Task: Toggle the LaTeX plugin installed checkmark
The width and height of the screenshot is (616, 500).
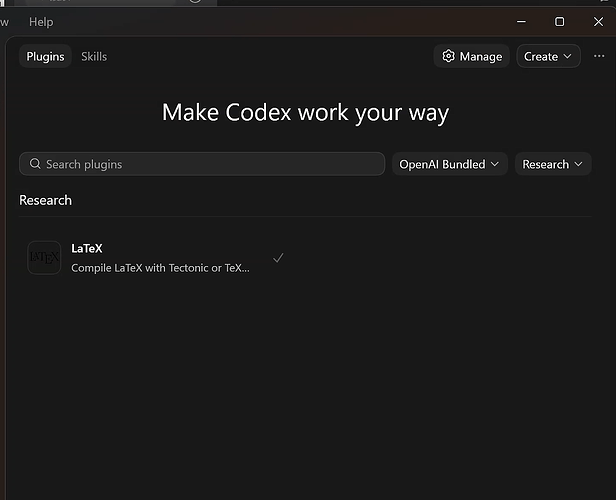Action: pyautogui.click(x=278, y=258)
